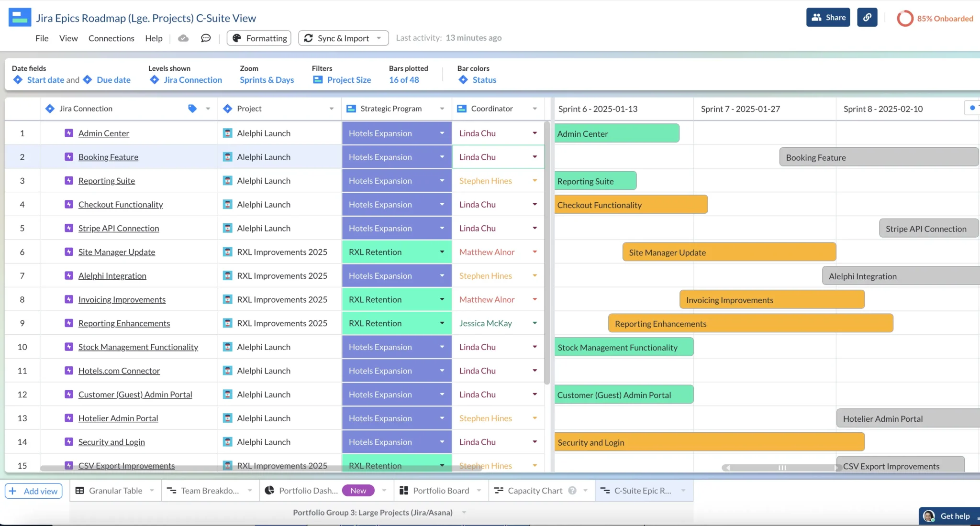Image resolution: width=980 pixels, height=526 pixels.
Task: Click the orange Security and Login bar
Action: [710, 442]
